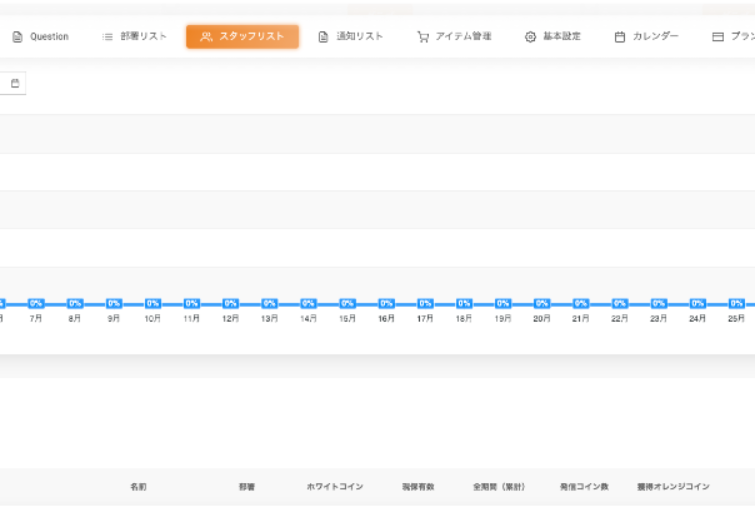Click the 24月 axis label
The image size is (755, 532).
click(x=698, y=319)
